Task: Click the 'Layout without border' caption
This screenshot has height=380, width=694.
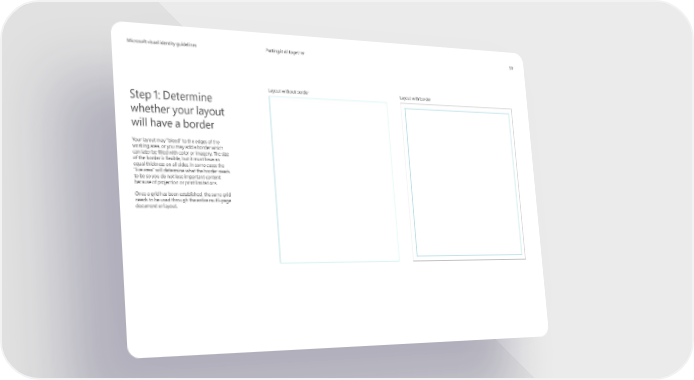Action: tap(288, 92)
